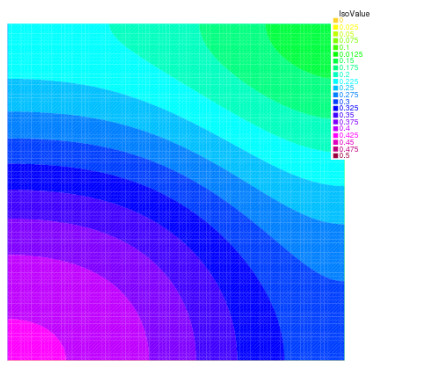The width and height of the screenshot is (425, 368).
Task: Click the 0.35 legend value
Action: click(x=347, y=115)
